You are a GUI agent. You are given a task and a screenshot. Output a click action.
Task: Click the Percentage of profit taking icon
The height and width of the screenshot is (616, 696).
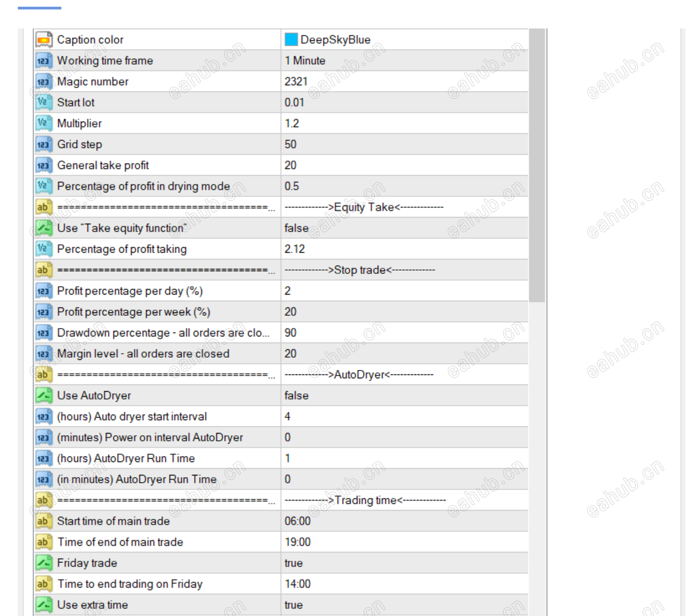pyautogui.click(x=43, y=249)
